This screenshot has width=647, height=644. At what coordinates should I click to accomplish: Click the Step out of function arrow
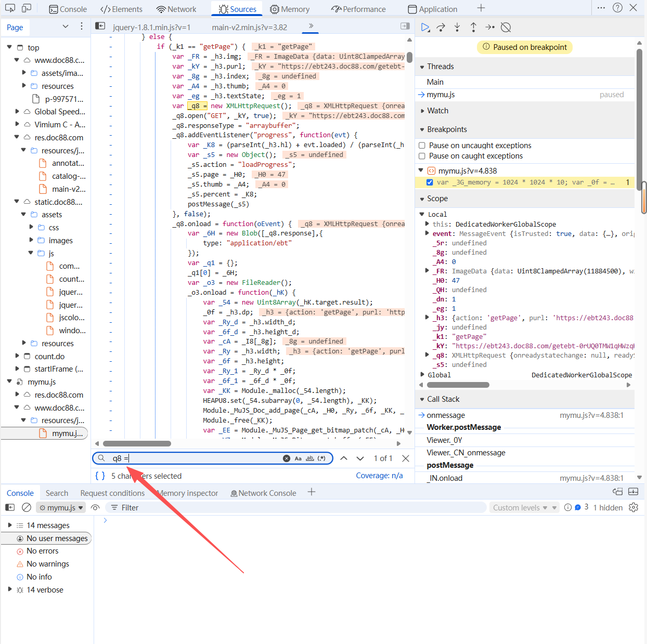(x=473, y=28)
